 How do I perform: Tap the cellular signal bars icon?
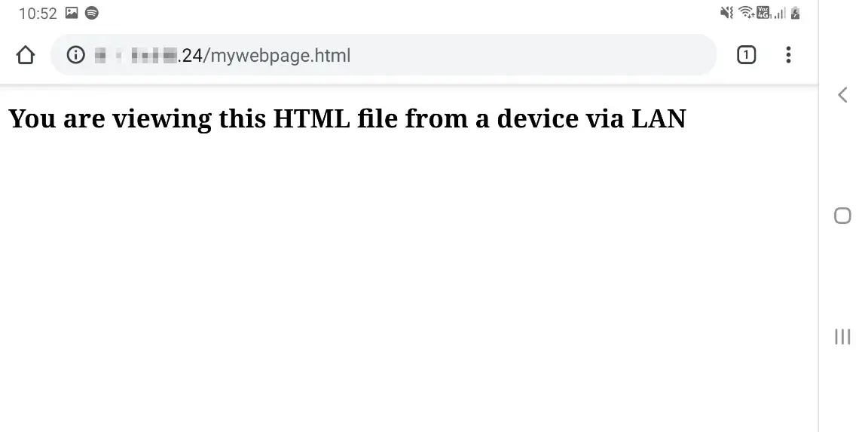point(779,13)
